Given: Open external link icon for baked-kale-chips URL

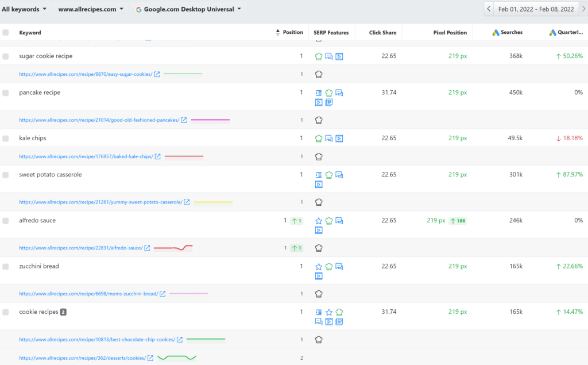Looking at the screenshot, I should tap(158, 156).
